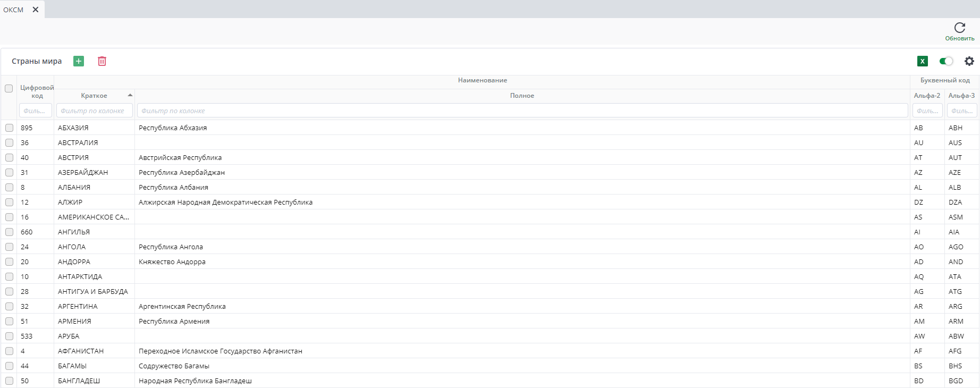Select the АНДОРРА row checkbox
Image resolution: width=980 pixels, height=388 pixels.
click(9, 262)
